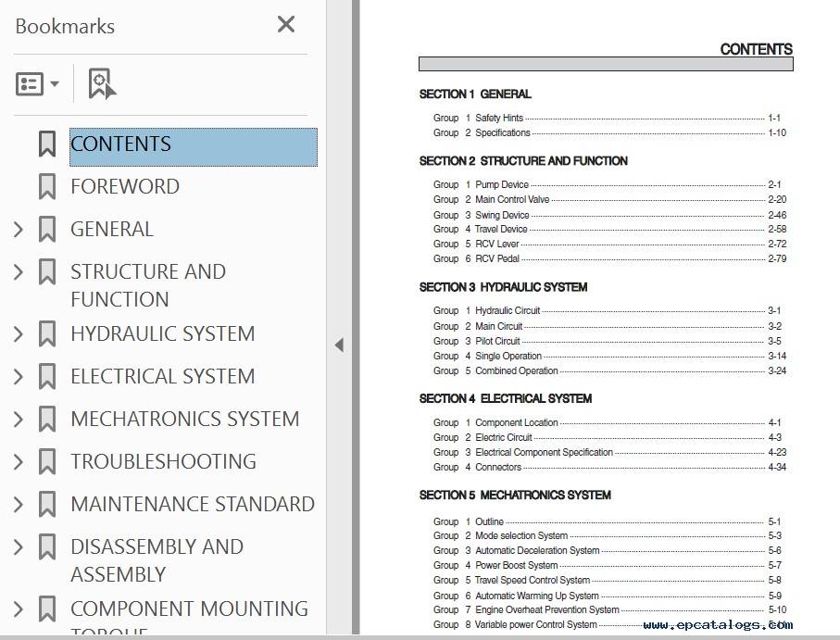Click the ELECTRICAL SYSTEM bookmark icon

pos(47,376)
